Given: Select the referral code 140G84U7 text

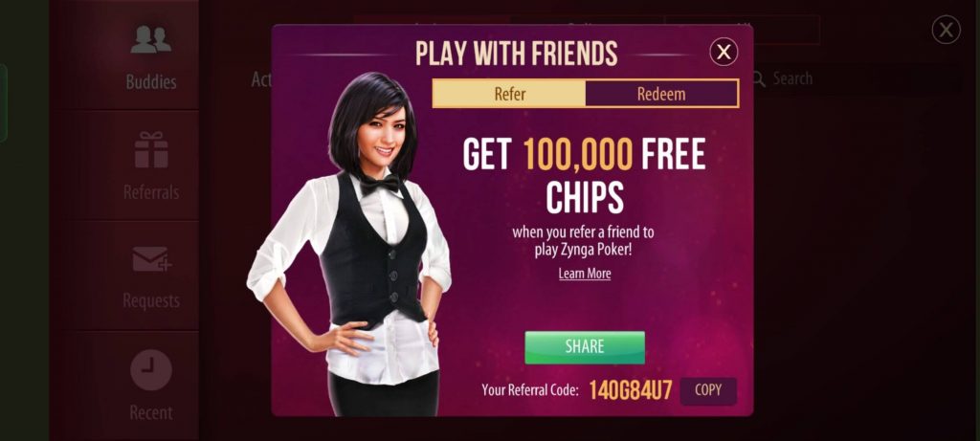Looking at the screenshot, I should tap(631, 390).
